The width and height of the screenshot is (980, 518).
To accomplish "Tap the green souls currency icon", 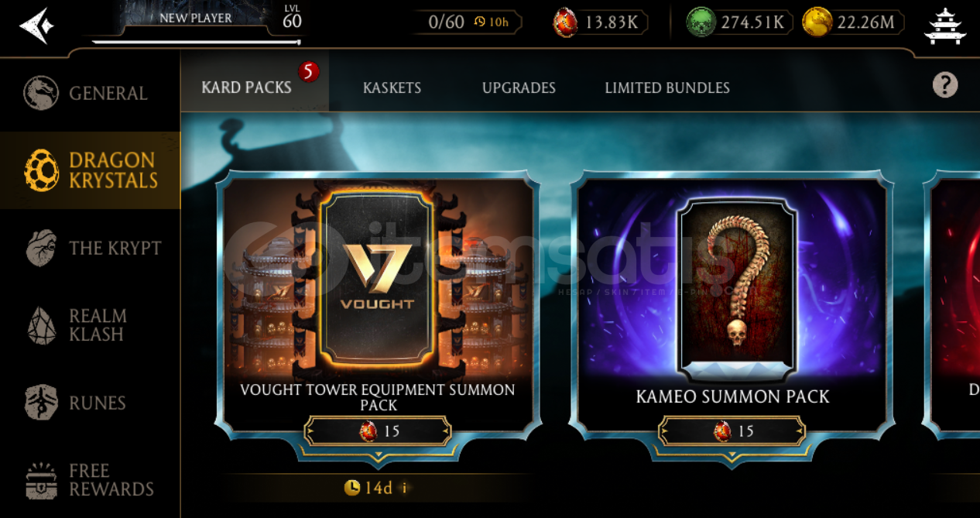I will coord(701,22).
